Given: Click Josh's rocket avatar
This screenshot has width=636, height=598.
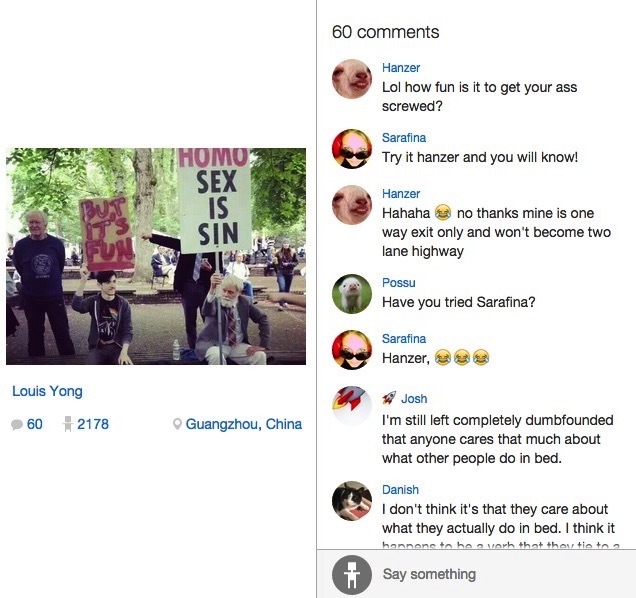Looking at the screenshot, I should 352,404.
